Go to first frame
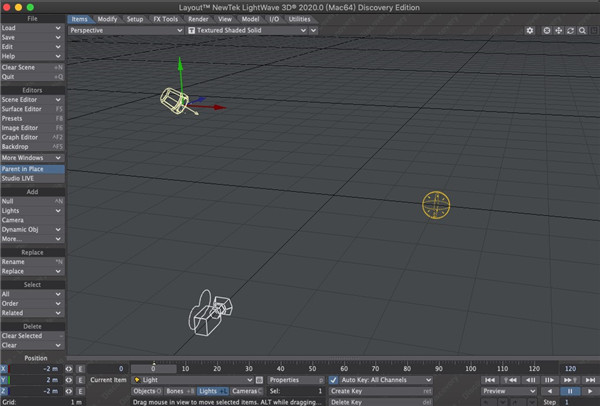 pos(490,380)
